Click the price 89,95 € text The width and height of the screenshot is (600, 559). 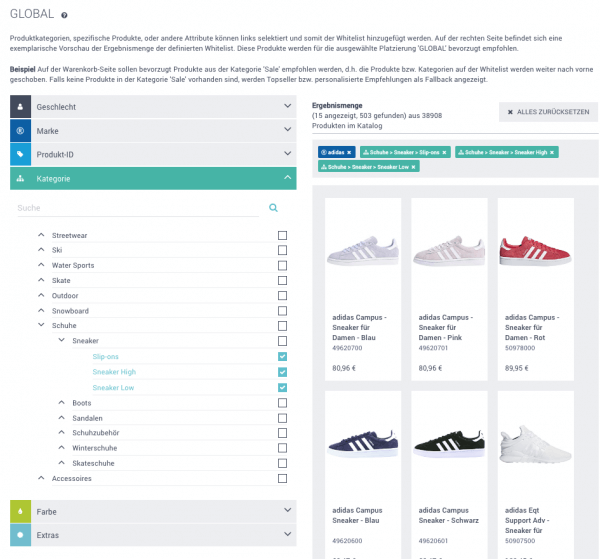517,368
